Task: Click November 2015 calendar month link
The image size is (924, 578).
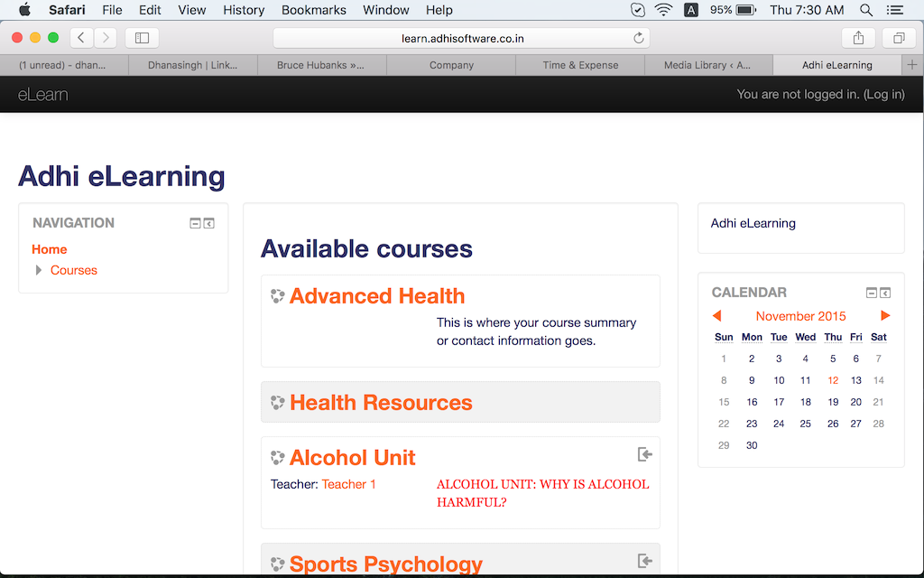Action: point(801,316)
